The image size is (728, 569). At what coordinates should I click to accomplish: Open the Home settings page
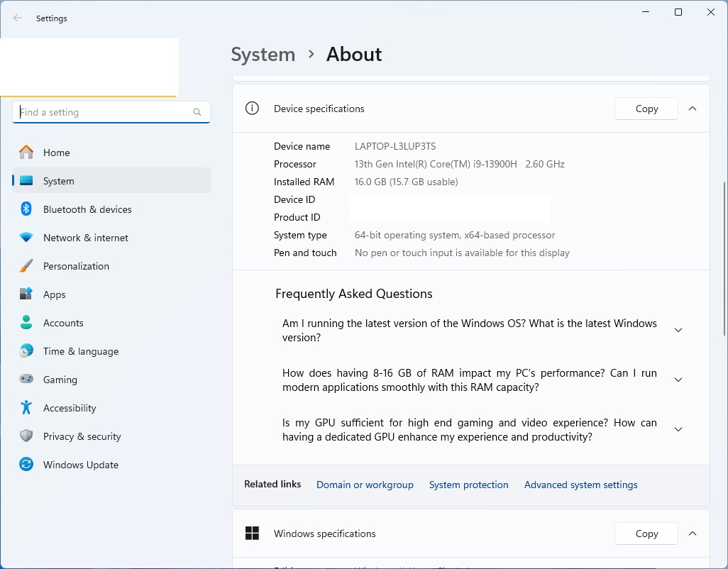click(x=111, y=153)
